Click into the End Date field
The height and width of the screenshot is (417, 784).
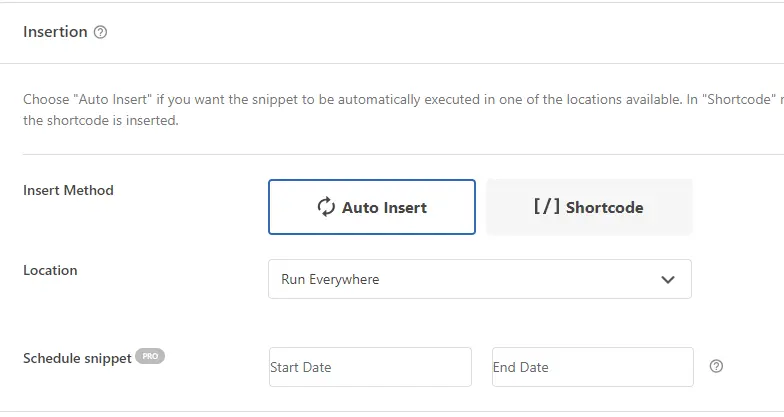point(592,367)
